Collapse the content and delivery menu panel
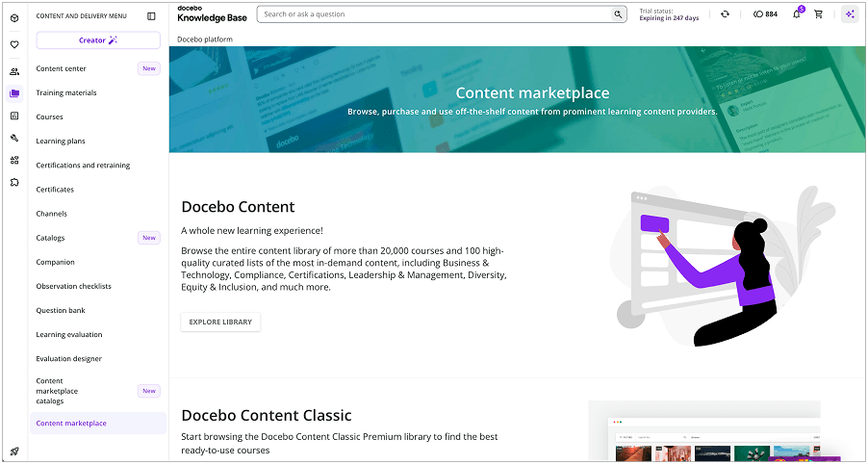This screenshot has width=868, height=464. (151, 16)
